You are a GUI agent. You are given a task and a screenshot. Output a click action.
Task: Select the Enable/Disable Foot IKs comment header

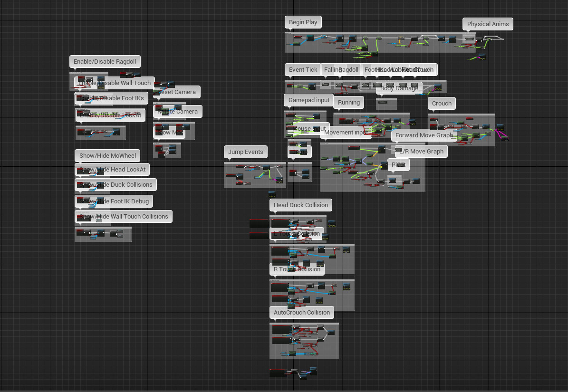pos(111,98)
